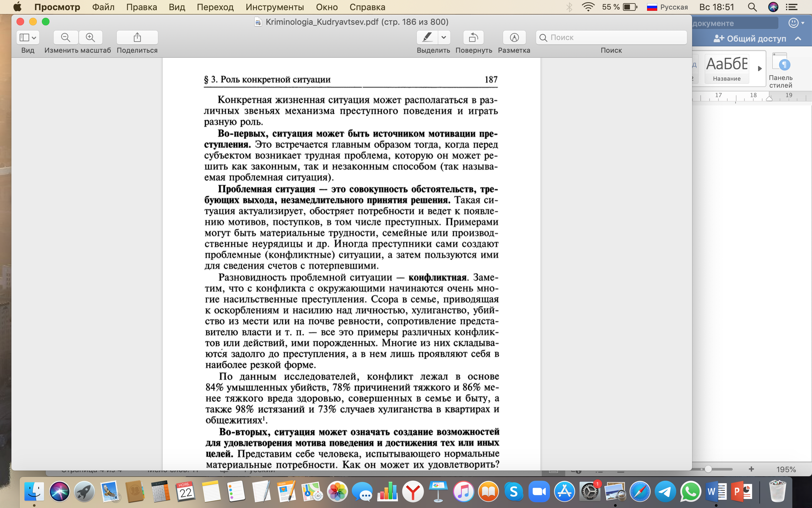Open the Окно menu
The width and height of the screenshot is (812, 508).
327,7
